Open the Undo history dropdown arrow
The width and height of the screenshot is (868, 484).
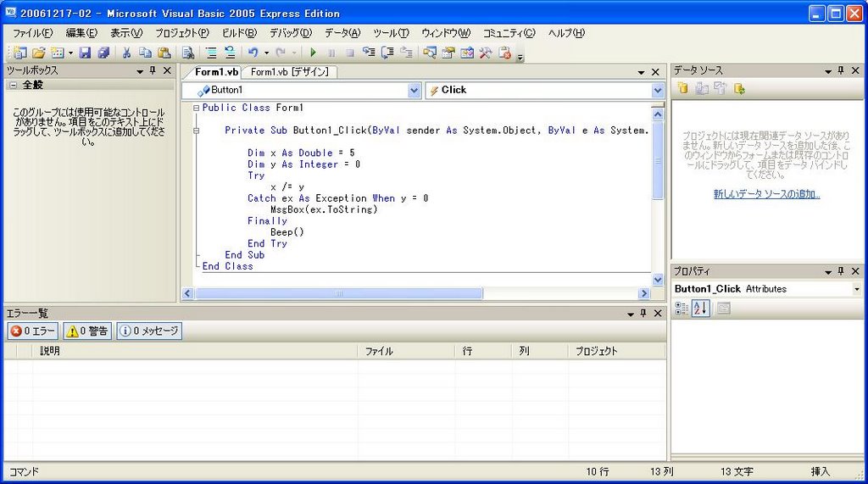[x=266, y=53]
